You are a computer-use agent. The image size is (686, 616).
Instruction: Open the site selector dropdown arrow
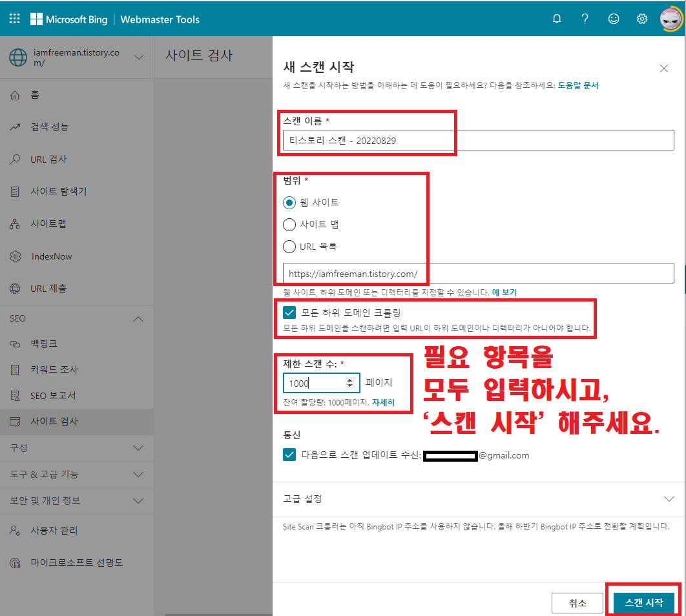pyautogui.click(x=139, y=57)
